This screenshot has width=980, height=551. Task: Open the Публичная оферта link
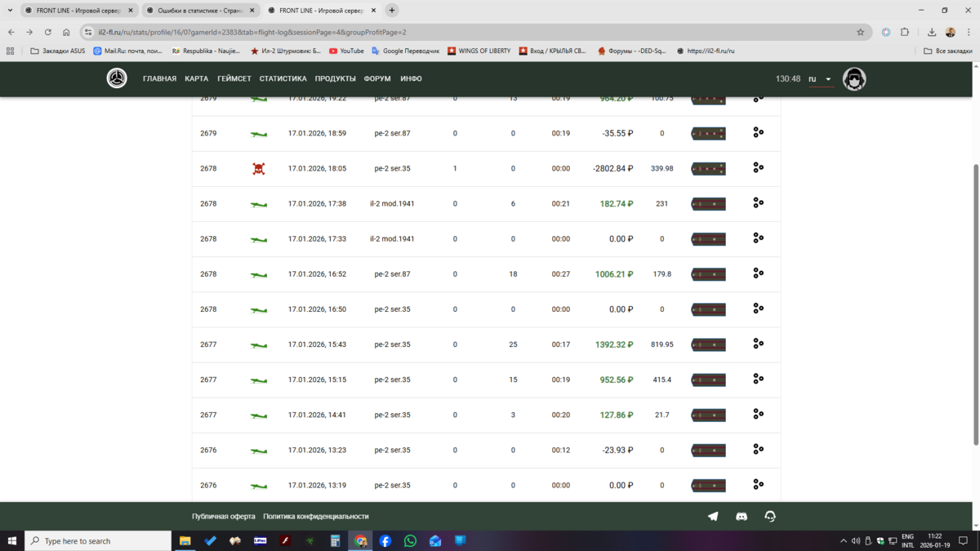point(223,517)
